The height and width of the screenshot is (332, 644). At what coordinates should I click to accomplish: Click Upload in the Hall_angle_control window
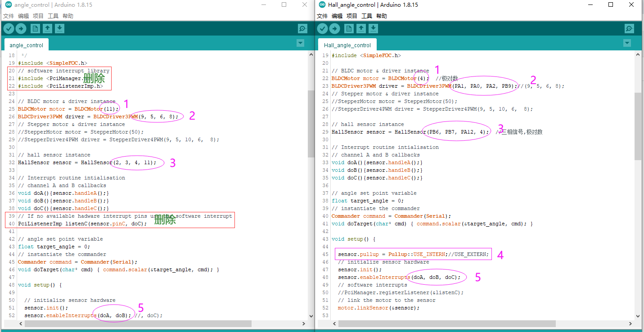pos(335,28)
